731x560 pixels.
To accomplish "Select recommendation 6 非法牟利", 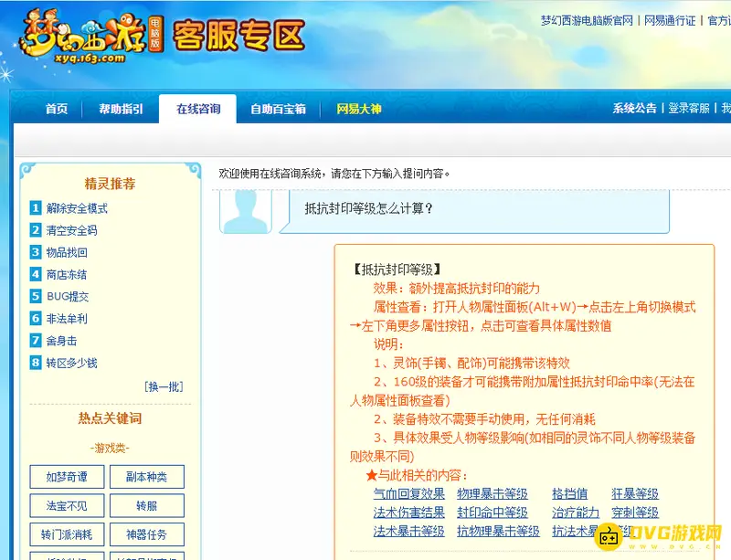I will [67, 319].
